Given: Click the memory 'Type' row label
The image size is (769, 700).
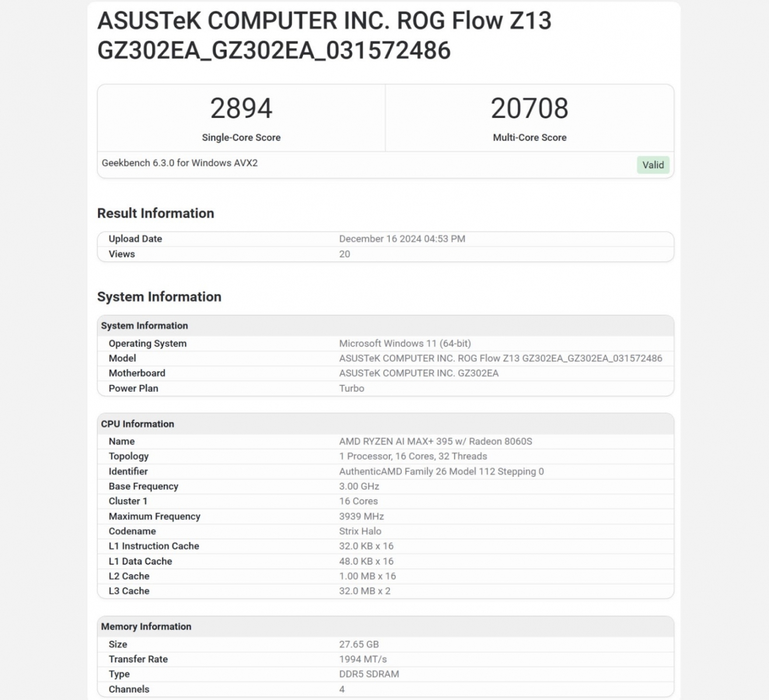Looking at the screenshot, I should (x=119, y=674).
